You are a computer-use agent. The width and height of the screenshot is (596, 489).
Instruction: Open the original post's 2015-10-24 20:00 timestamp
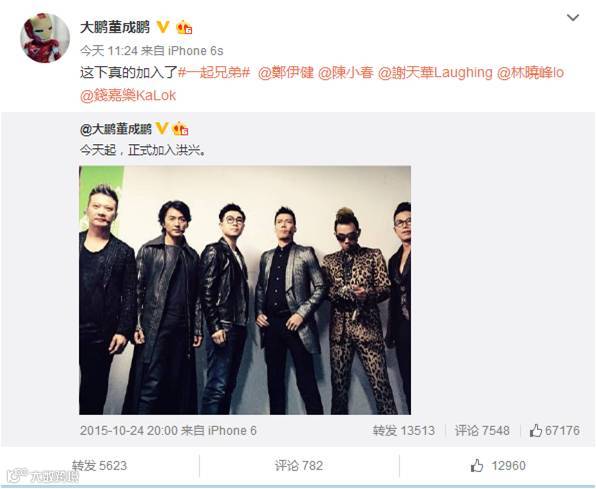pyautogui.click(x=128, y=430)
